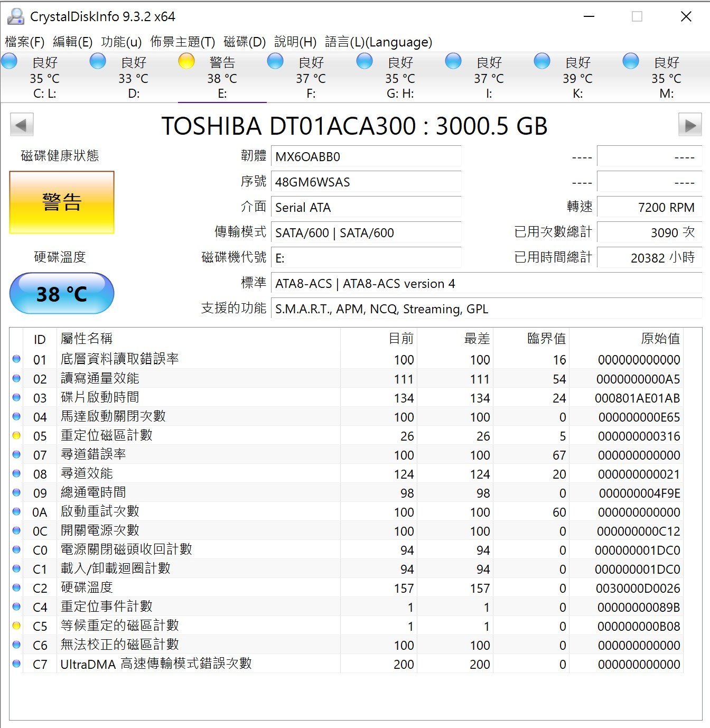The image size is (710, 728).
Task: Select the 等候重定的磁區計數 attribute row
Action: tap(347, 626)
